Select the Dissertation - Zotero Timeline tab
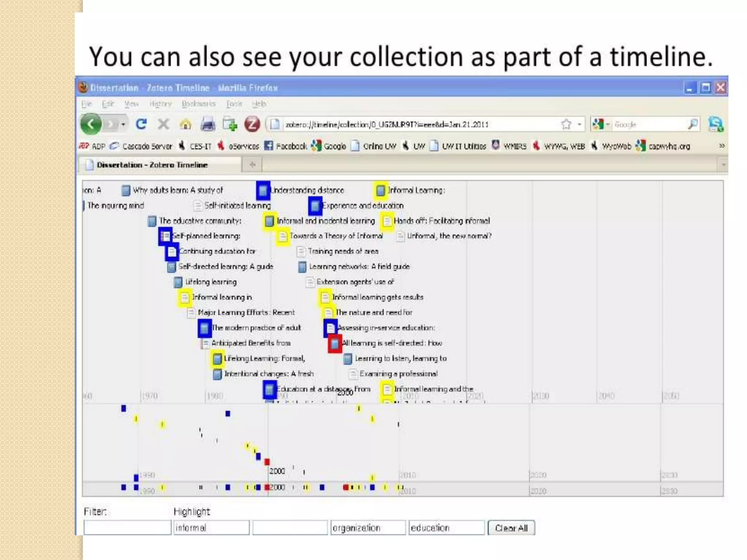 click(152, 165)
